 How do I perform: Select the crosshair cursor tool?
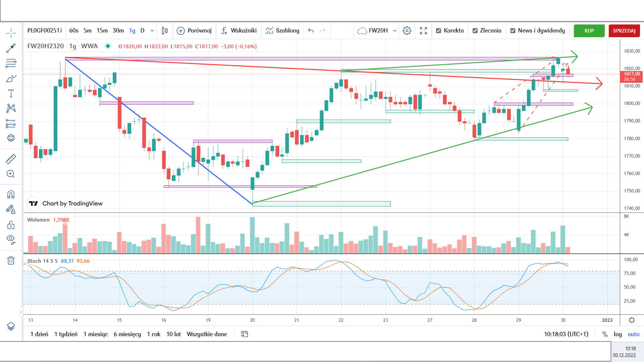click(11, 33)
